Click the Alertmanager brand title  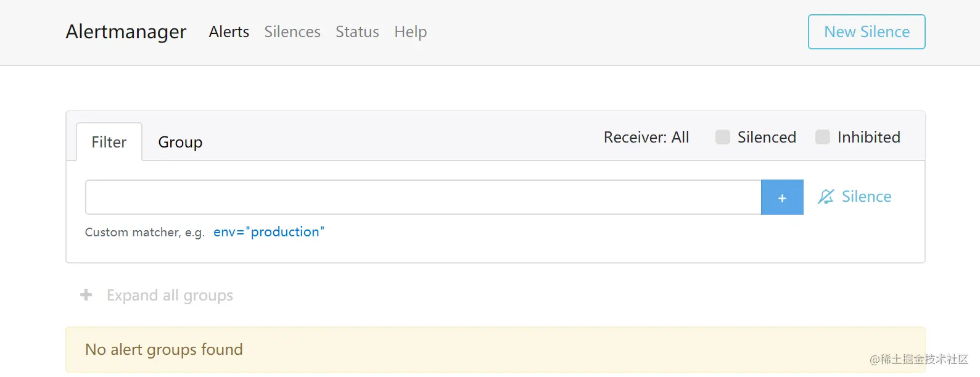click(126, 31)
